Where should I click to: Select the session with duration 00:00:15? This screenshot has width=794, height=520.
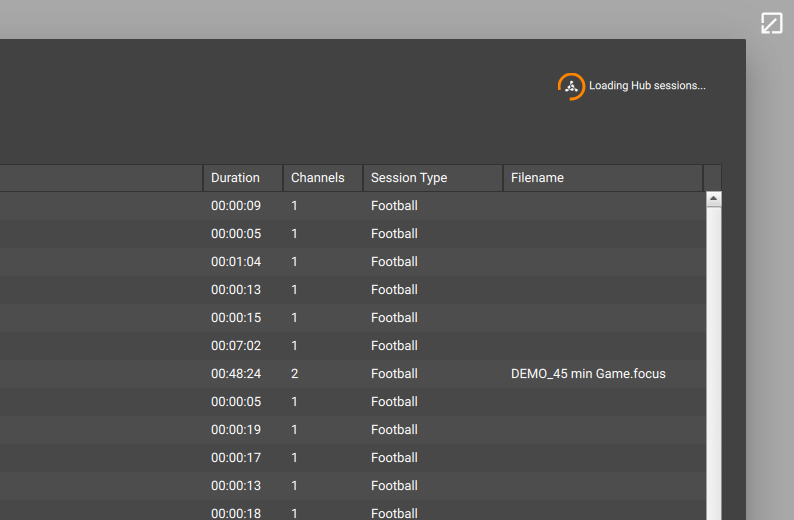pos(352,317)
